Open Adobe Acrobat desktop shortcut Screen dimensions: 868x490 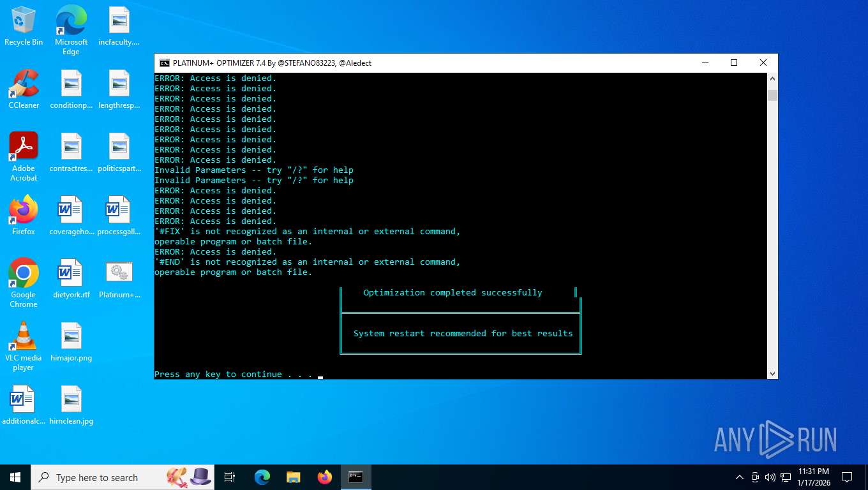click(24, 157)
